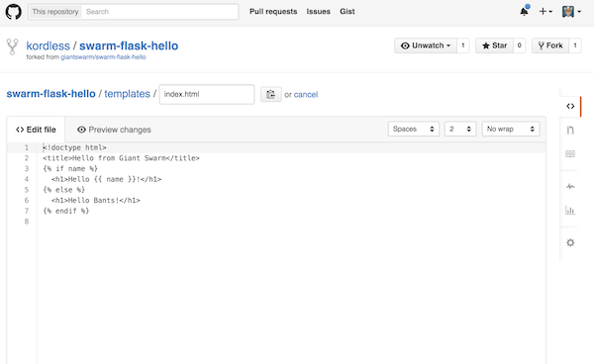Open the notifications bell
The height and width of the screenshot is (364, 594).
[524, 11]
